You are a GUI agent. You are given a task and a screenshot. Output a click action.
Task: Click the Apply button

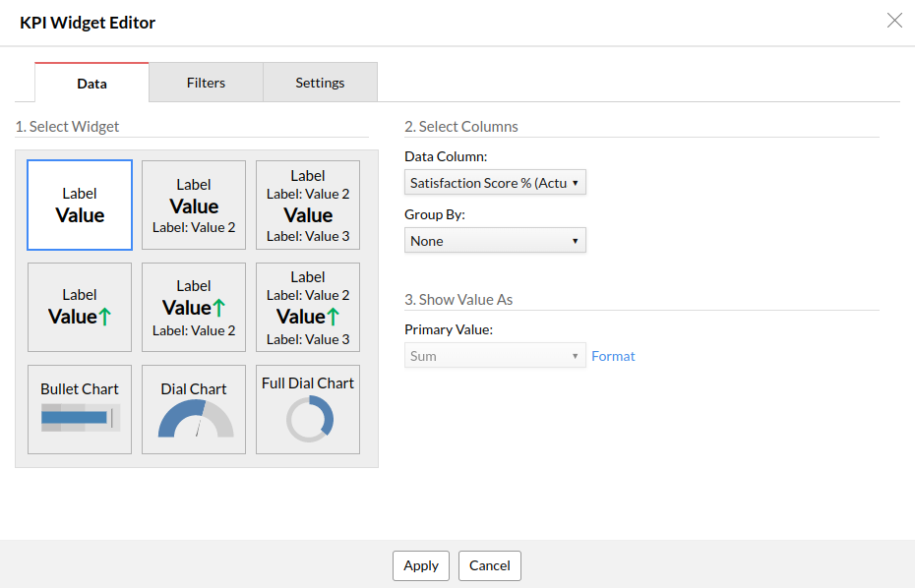(x=421, y=565)
